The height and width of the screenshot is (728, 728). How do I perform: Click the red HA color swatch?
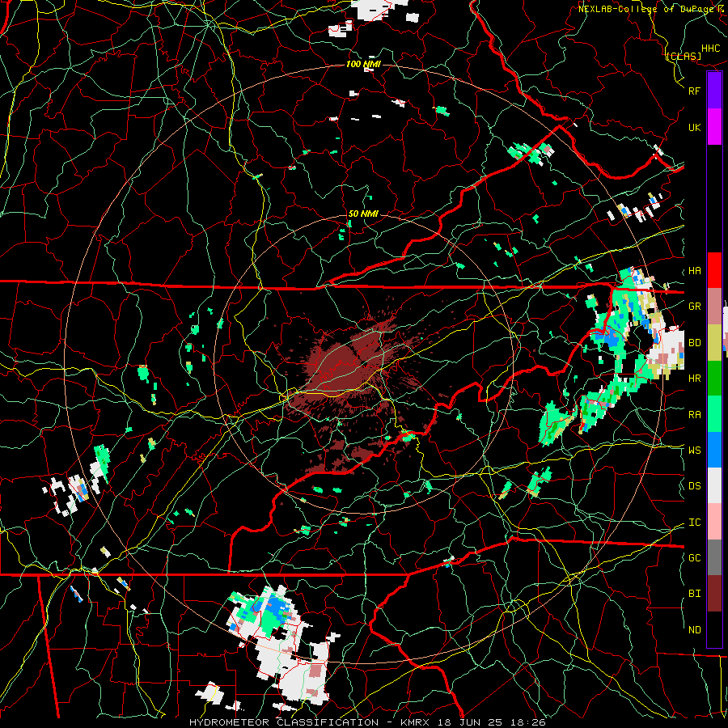coord(714,270)
